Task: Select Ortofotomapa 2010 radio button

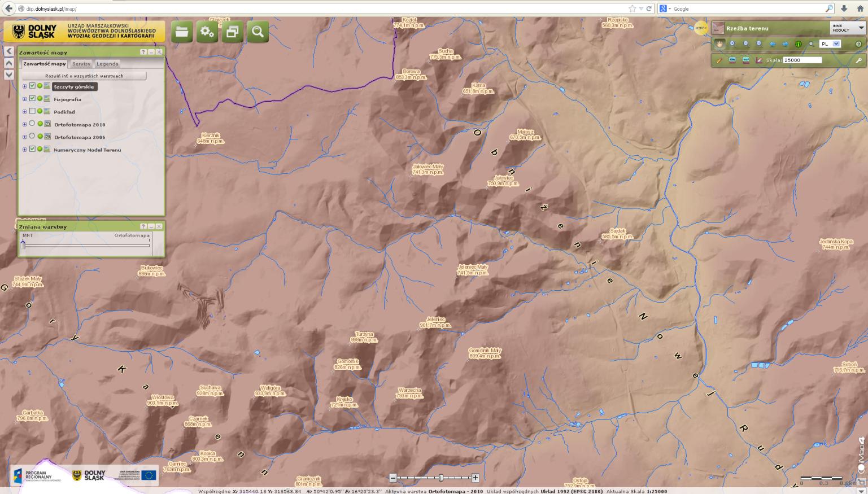Action: point(32,124)
